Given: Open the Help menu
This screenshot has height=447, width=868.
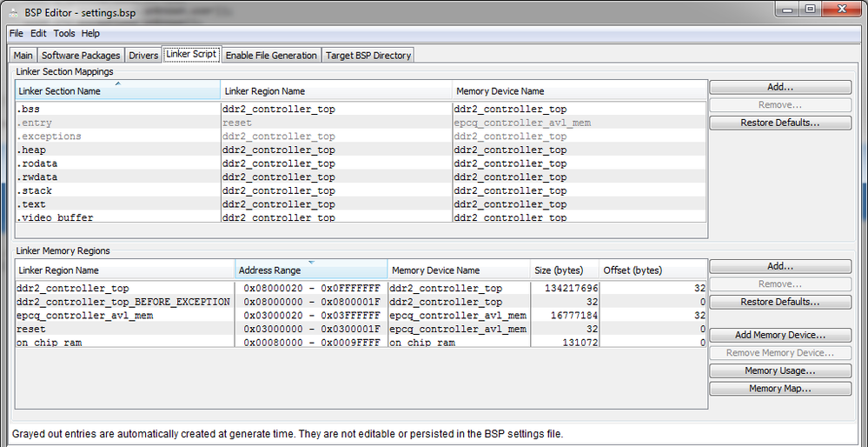Looking at the screenshot, I should pyautogui.click(x=90, y=33).
